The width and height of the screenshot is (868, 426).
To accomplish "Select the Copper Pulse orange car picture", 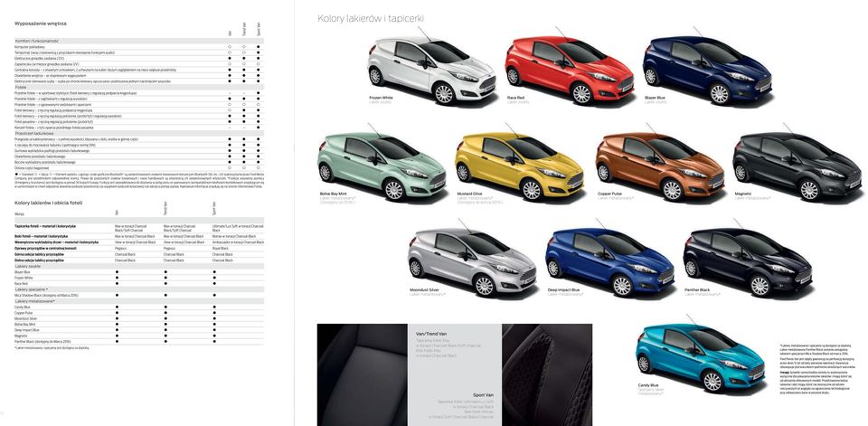I will coord(660,166).
